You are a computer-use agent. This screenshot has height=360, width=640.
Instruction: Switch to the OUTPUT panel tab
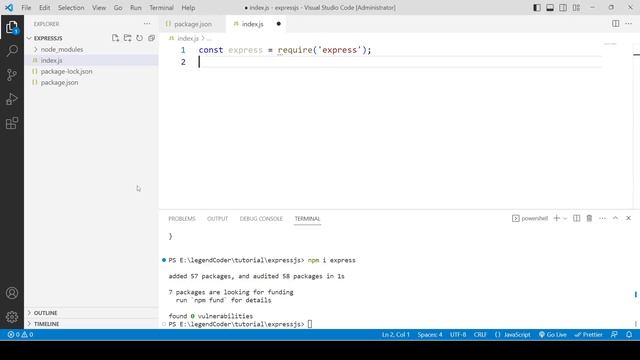tap(218, 219)
